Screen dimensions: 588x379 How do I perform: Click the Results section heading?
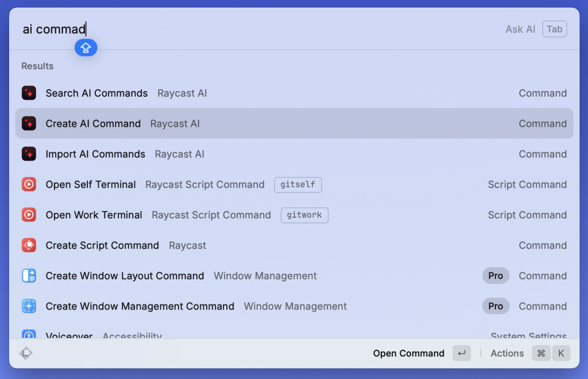pyautogui.click(x=37, y=66)
